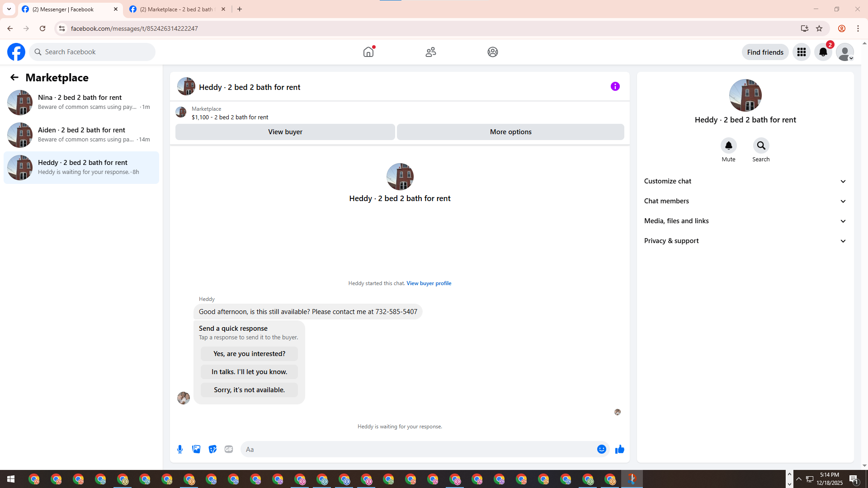Open the Windows notification center
The image size is (868, 488).
[x=854, y=479]
